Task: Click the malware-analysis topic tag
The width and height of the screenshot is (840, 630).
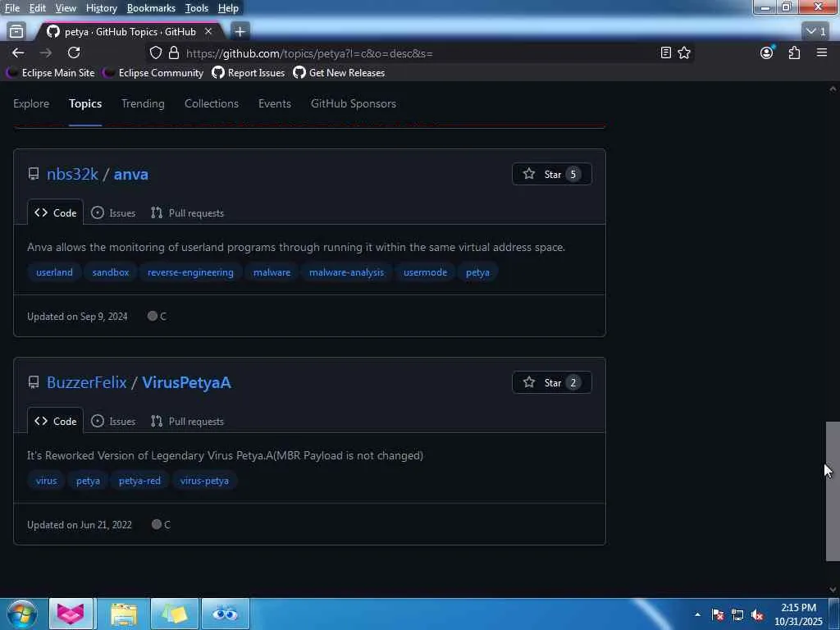Action: click(347, 272)
